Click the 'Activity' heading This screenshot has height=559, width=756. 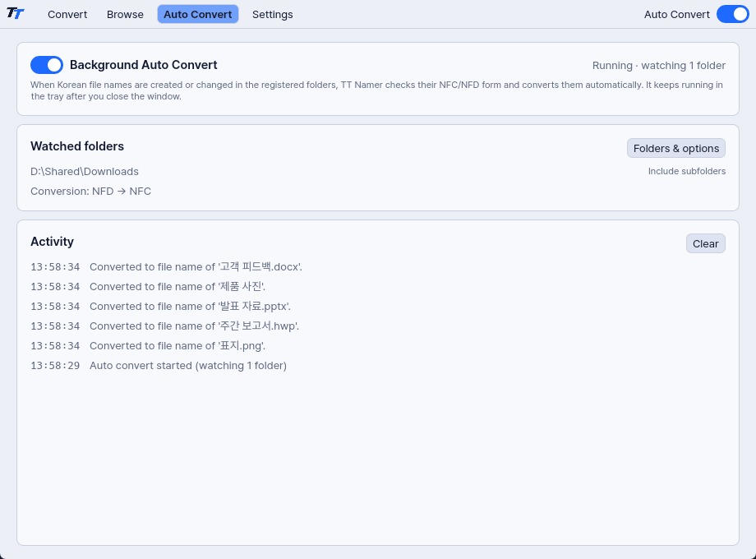click(52, 242)
